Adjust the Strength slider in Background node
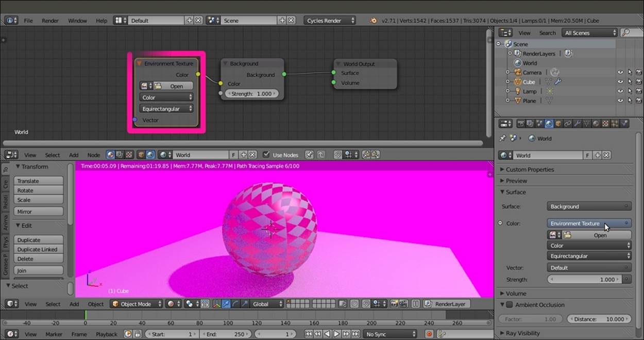 click(251, 94)
